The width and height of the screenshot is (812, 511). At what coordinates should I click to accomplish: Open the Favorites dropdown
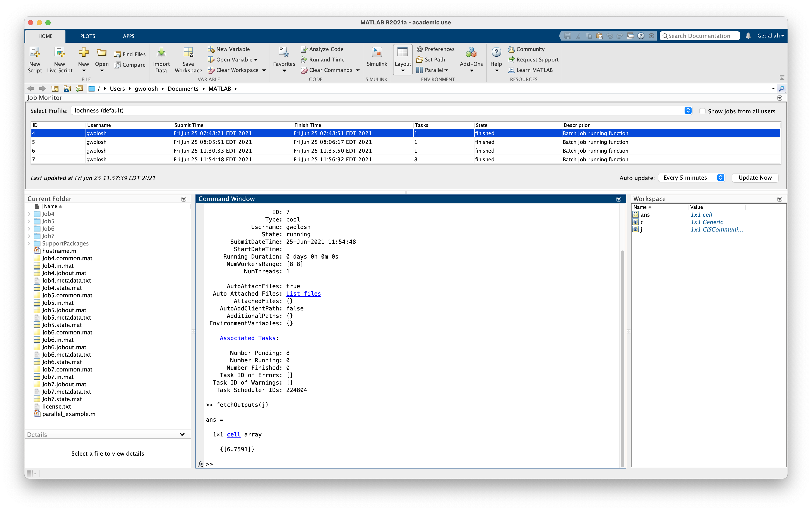point(284,59)
